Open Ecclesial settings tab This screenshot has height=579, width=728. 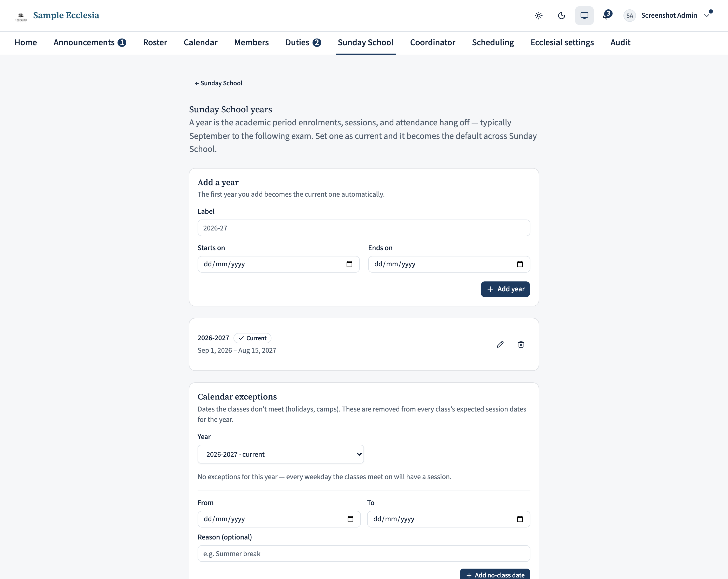pos(562,42)
